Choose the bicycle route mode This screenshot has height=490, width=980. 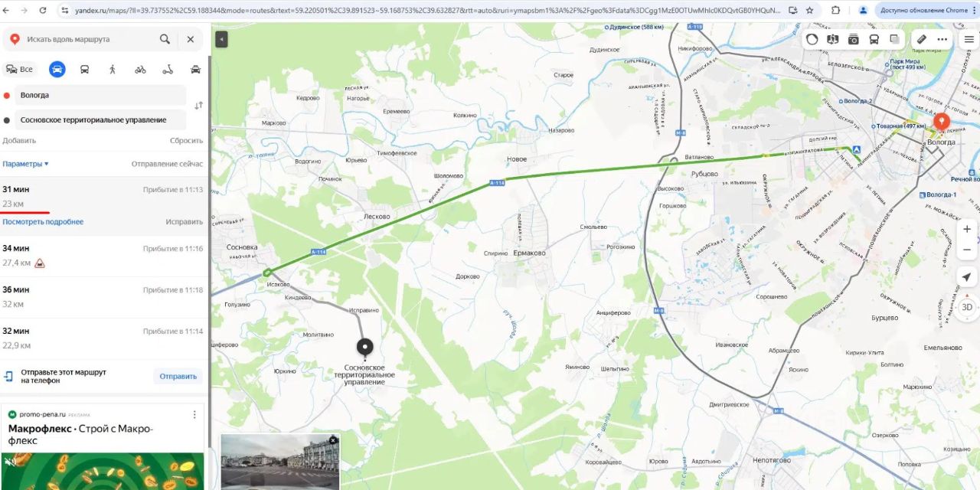point(140,69)
